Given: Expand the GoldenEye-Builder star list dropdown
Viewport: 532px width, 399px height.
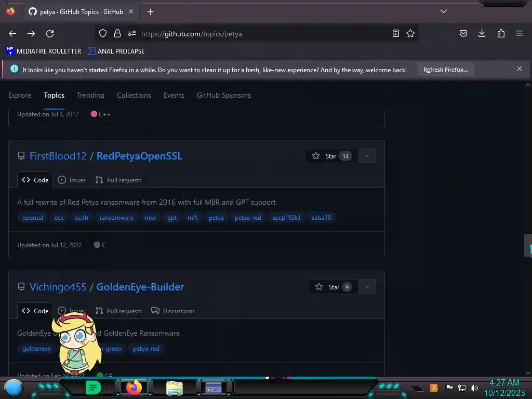Looking at the screenshot, I should (x=367, y=287).
